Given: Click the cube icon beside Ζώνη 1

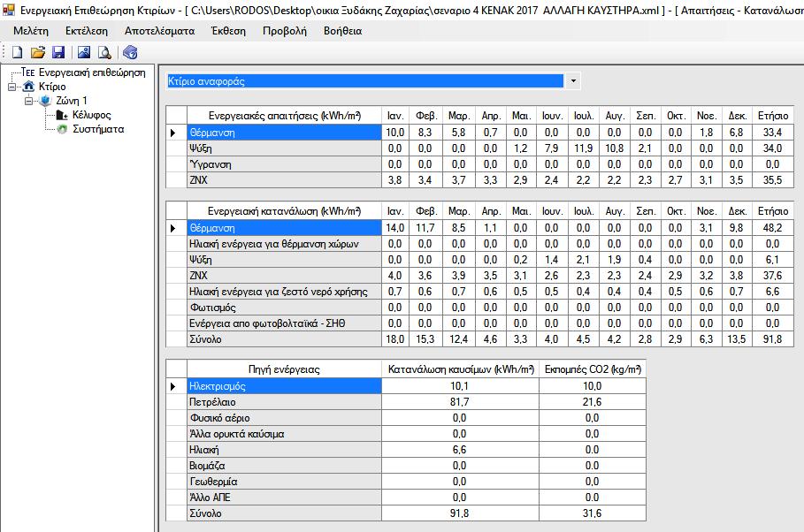Looking at the screenshot, I should pos(46,101).
